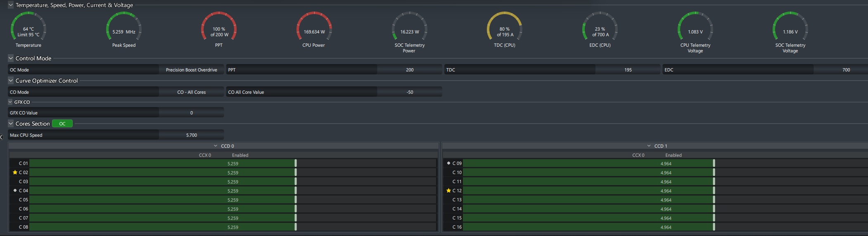Click the C 09 core speed bar
The height and width of the screenshot is (236, 868).
[665, 163]
